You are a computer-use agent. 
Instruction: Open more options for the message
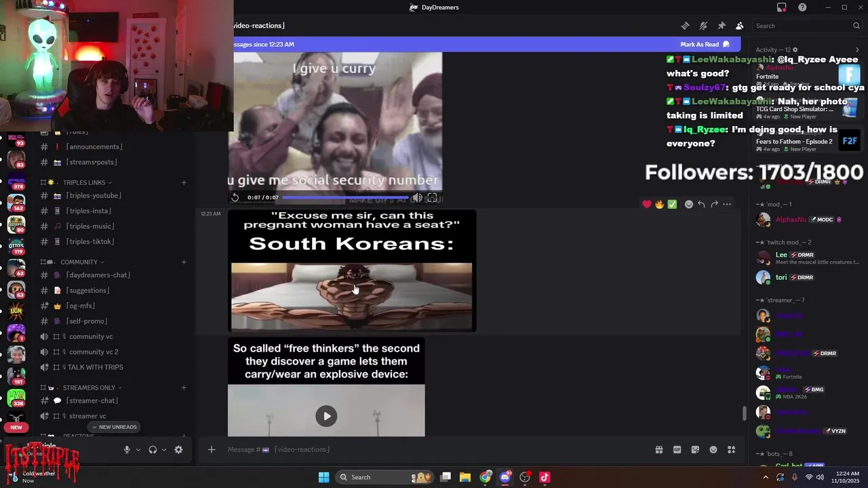click(727, 204)
